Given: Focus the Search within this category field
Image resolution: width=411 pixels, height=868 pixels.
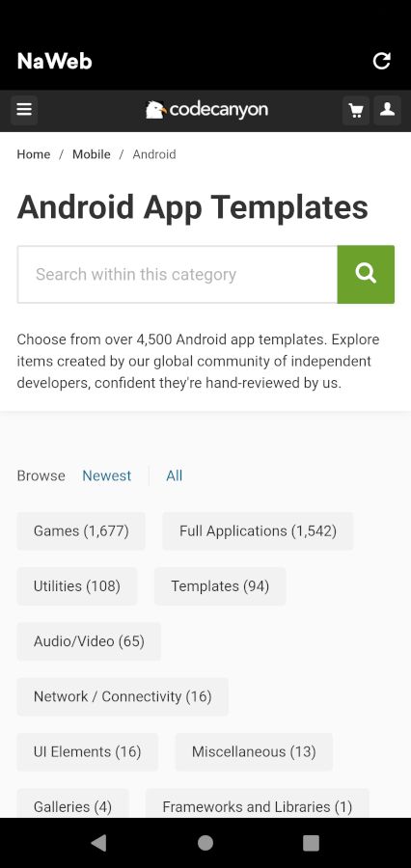Looking at the screenshot, I should 178,275.
